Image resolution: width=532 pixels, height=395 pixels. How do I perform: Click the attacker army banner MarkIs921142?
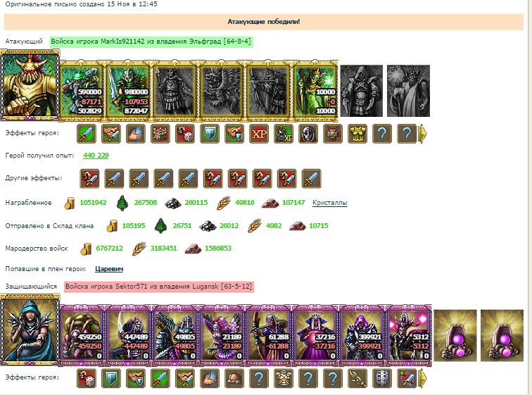click(151, 42)
